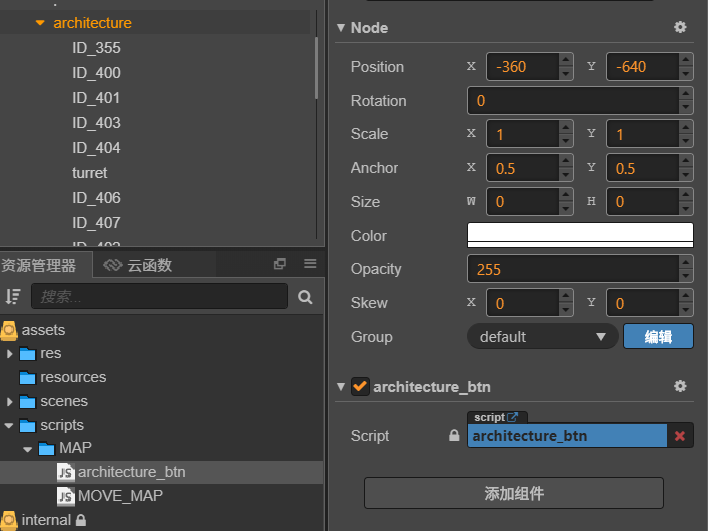Pop out the asset manager panel
The height and width of the screenshot is (531, 708).
point(280,264)
